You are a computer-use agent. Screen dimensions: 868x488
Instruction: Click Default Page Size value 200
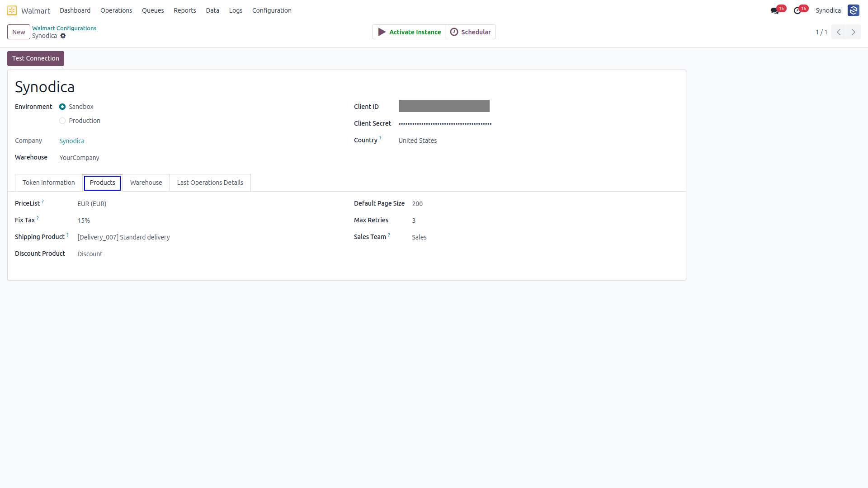click(x=417, y=204)
